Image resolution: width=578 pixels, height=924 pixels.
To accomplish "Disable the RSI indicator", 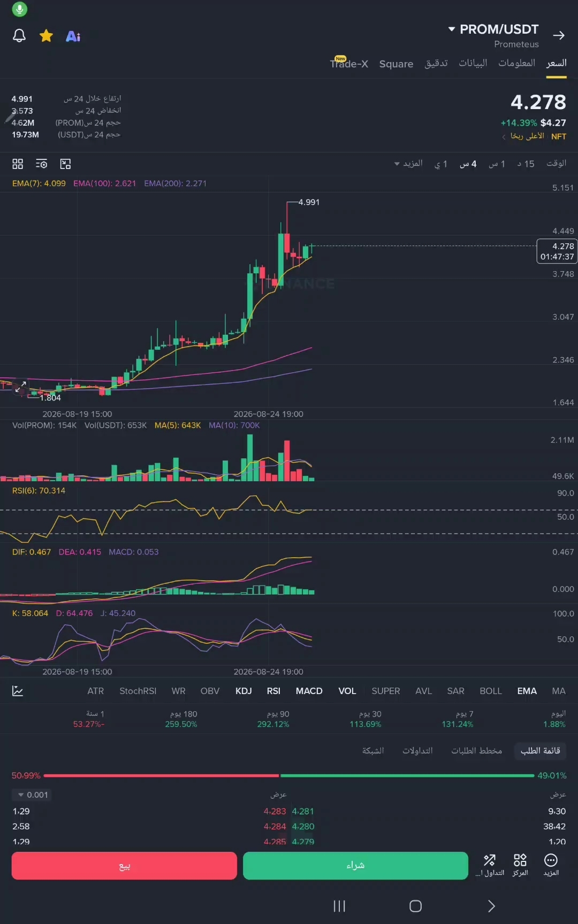I will [x=273, y=691].
